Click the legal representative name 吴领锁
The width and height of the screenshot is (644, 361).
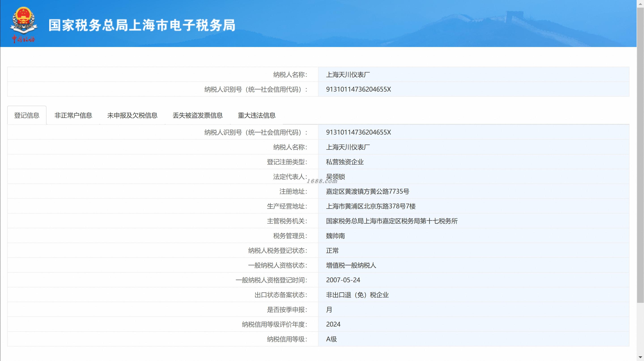pos(335,177)
